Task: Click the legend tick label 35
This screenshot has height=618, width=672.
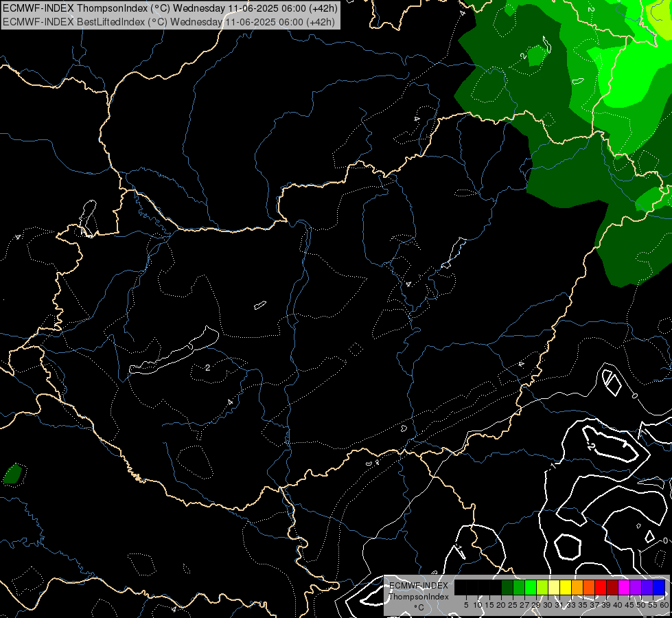Action: click(x=583, y=605)
